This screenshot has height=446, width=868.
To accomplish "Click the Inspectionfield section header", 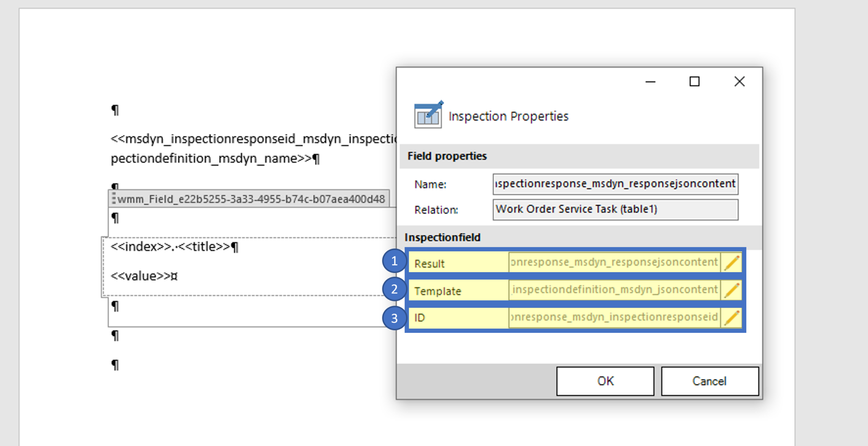I will (x=443, y=237).
